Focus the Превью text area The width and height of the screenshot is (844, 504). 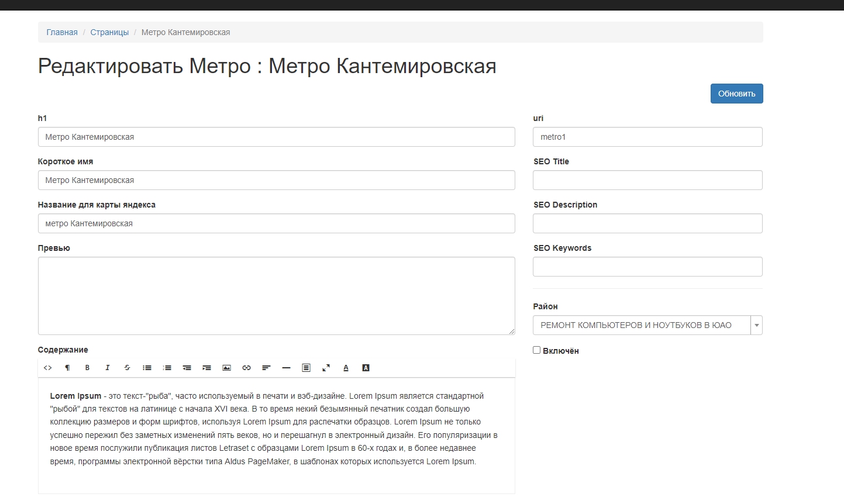(x=276, y=296)
